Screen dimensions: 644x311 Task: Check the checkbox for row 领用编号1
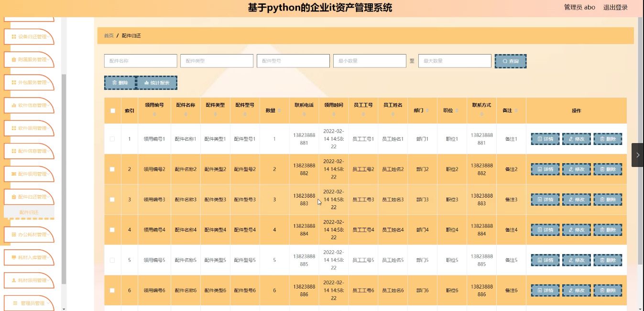coord(112,139)
